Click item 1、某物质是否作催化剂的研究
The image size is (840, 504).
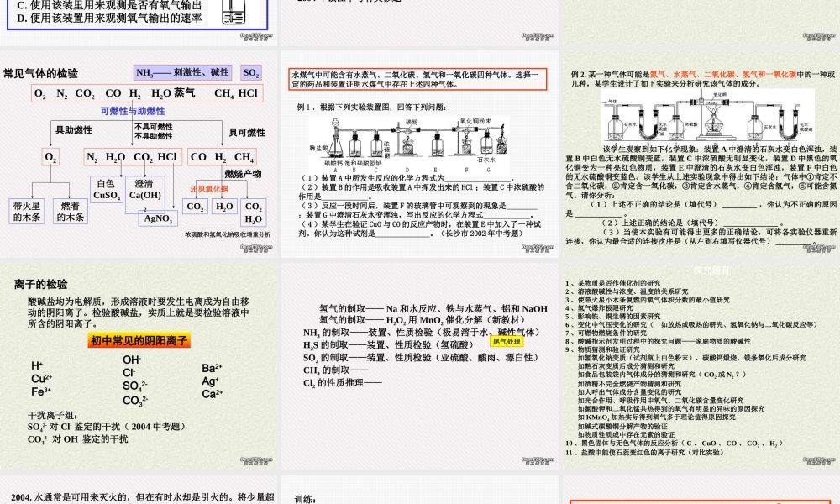click(613, 283)
